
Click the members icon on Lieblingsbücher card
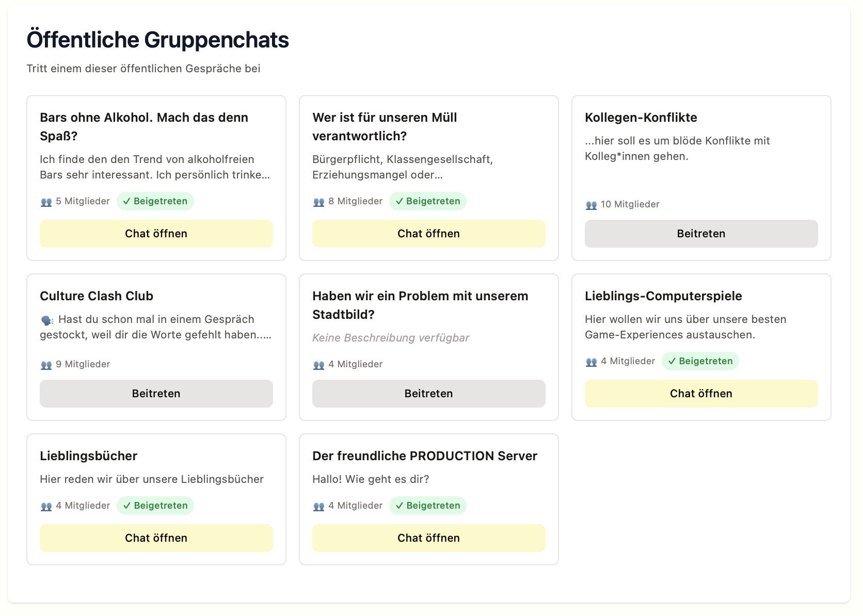45,506
